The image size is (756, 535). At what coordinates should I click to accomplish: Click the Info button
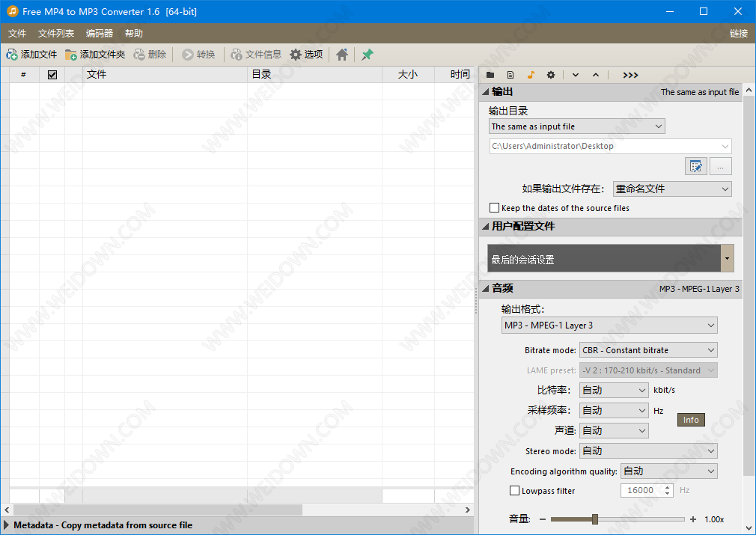pos(691,420)
